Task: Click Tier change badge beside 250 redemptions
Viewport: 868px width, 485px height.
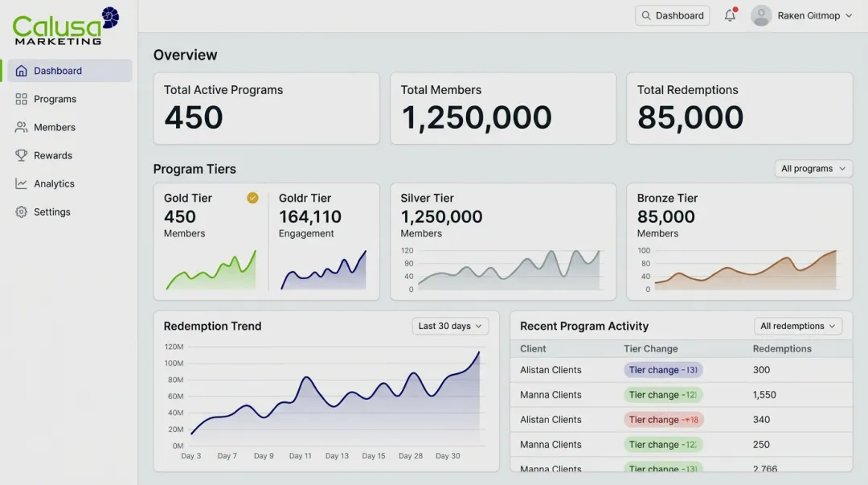Action: [663, 445]
